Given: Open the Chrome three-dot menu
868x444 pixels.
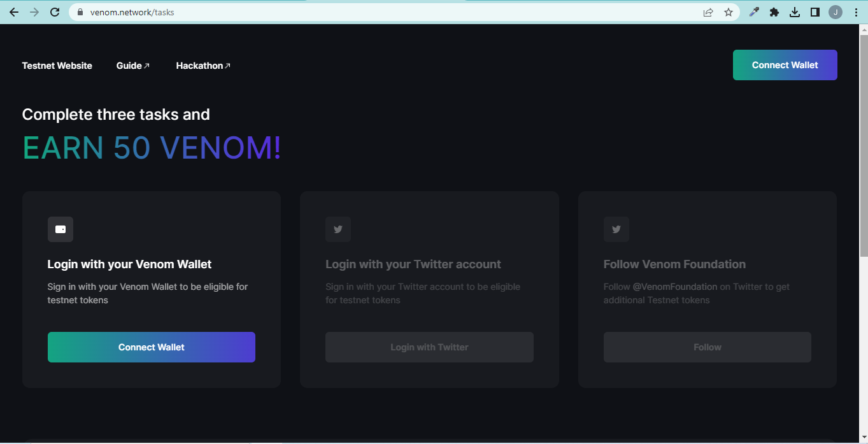Looking at the screenshot, I should click(855, 12).
